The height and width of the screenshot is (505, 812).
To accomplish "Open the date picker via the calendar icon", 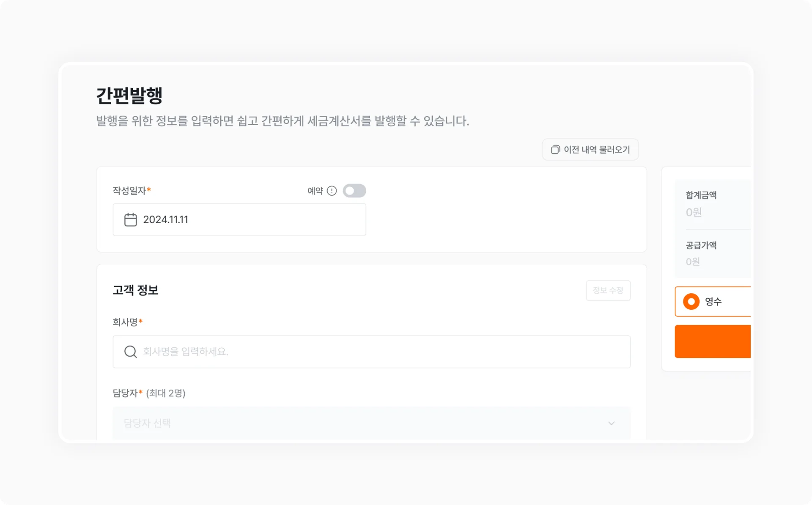I will [x=130, y=219].
